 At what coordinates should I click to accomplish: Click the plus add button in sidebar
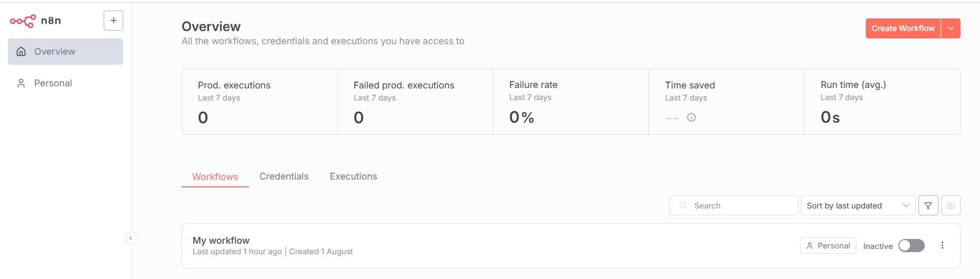pos(113,21)
